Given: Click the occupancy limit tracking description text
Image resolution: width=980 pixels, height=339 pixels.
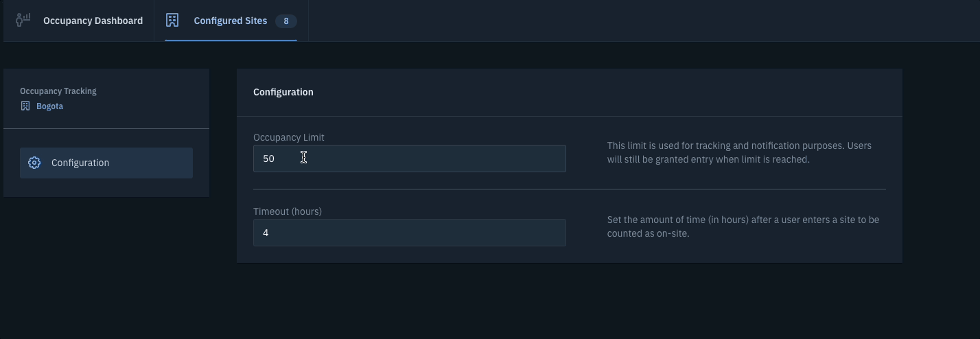Looking at the screenshot, I should (739, 152).
